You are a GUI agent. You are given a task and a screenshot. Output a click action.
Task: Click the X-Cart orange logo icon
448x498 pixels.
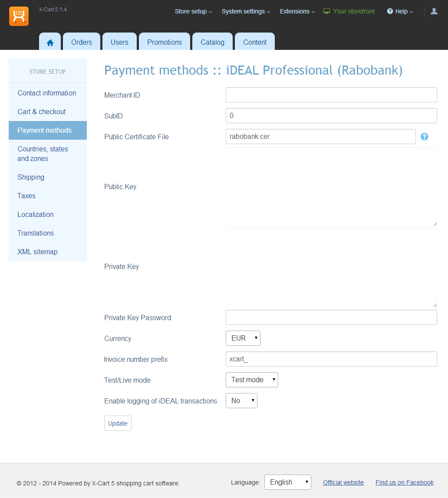19,16
